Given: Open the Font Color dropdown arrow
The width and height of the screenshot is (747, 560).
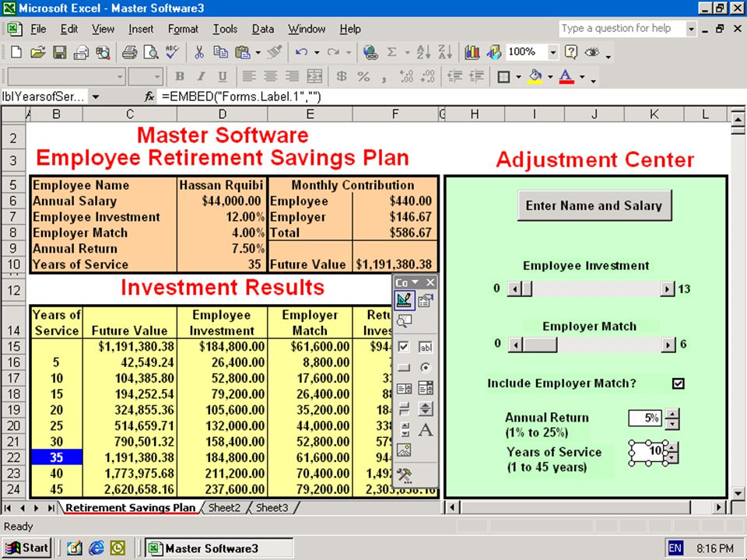Looking at the screenshot, I should [582, 77].
